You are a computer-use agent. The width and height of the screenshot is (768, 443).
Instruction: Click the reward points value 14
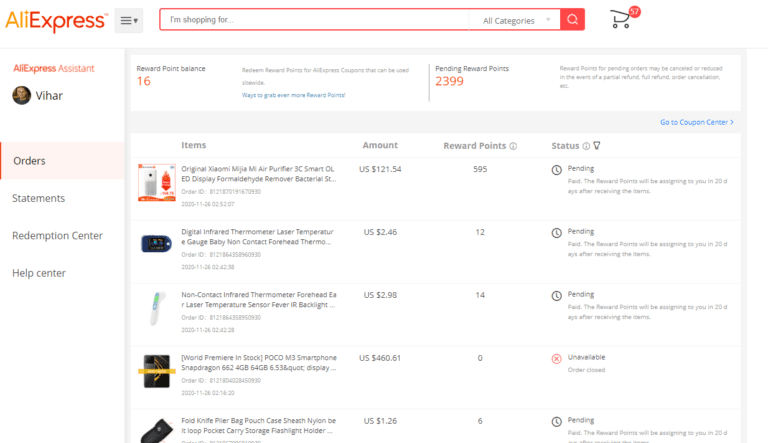pyautogui.click(x=480, y=295)
